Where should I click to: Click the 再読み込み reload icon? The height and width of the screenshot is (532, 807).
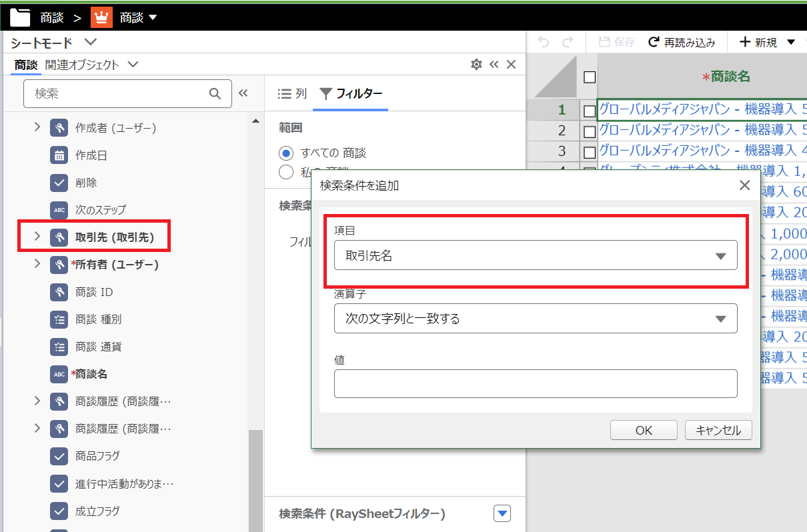pos(654,43)
